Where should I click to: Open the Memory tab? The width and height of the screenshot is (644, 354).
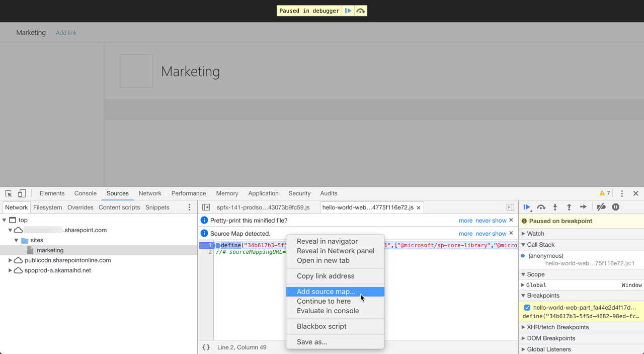(227, 193)
